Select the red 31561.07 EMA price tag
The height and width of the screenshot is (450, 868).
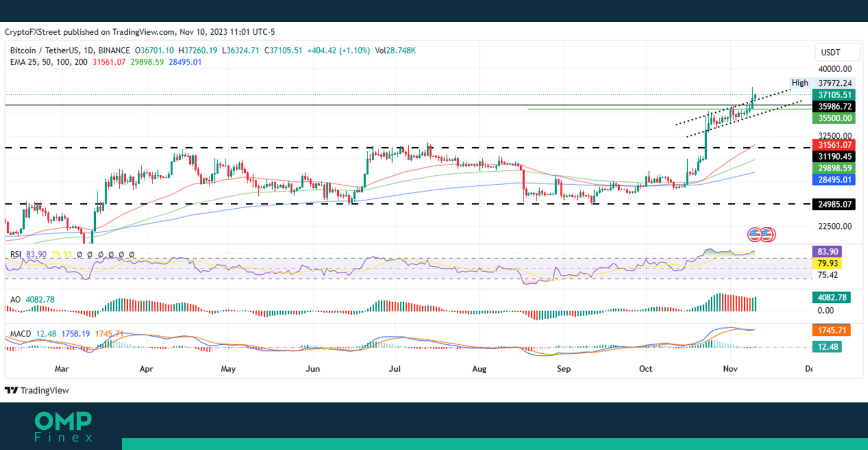[834, 145]
